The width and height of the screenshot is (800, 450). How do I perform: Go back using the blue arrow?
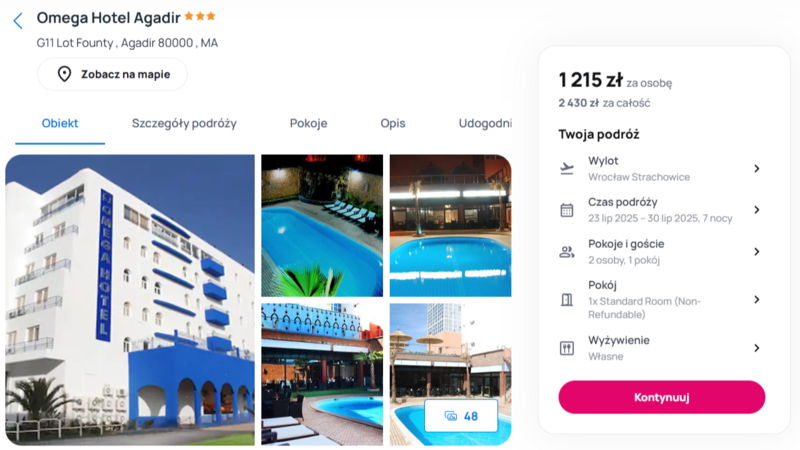18,21
